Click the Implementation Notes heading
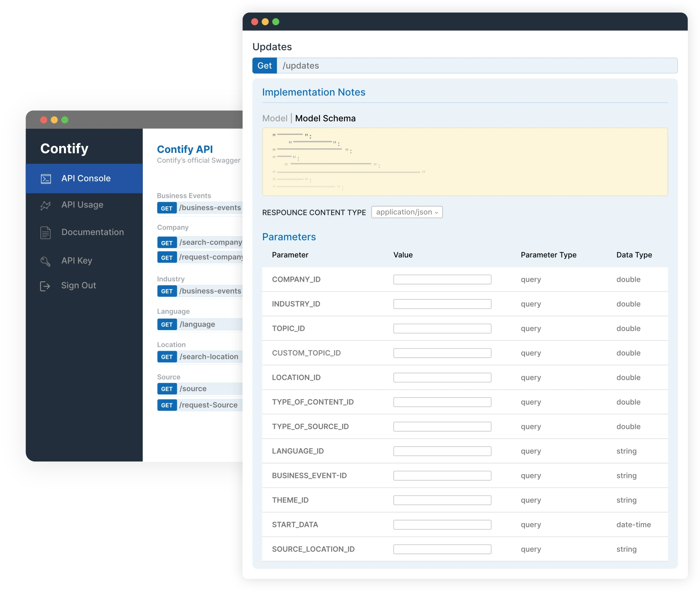Screen dimensions: 700x591 click(x=314, y=92)
